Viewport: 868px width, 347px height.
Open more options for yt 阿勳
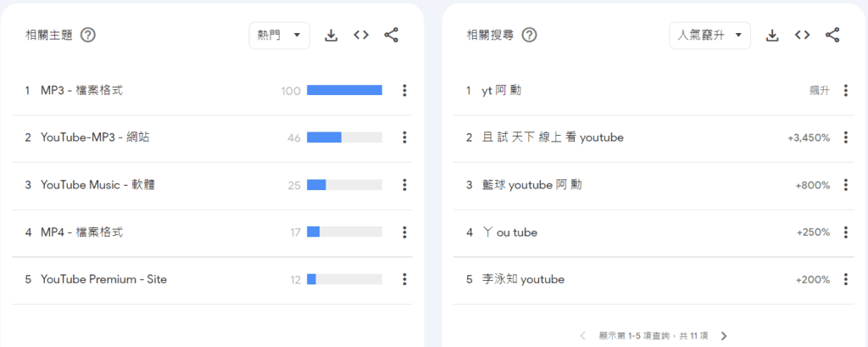coord(846,90)
